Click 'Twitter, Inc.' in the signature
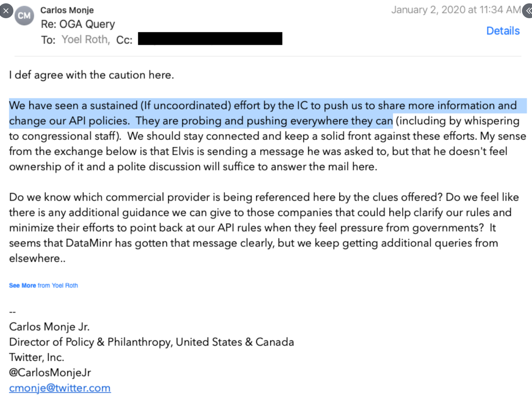This screenshot has height=396, width=532. tap(36, 357)
